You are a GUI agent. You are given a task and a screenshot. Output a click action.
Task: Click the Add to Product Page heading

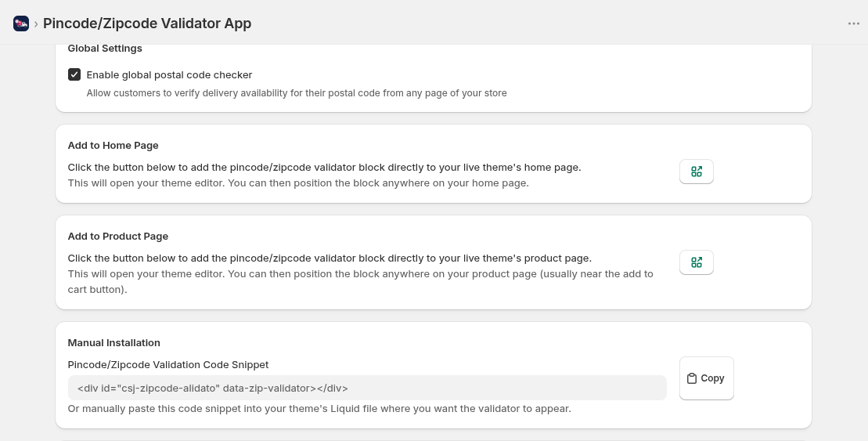(x=118, y=236)
